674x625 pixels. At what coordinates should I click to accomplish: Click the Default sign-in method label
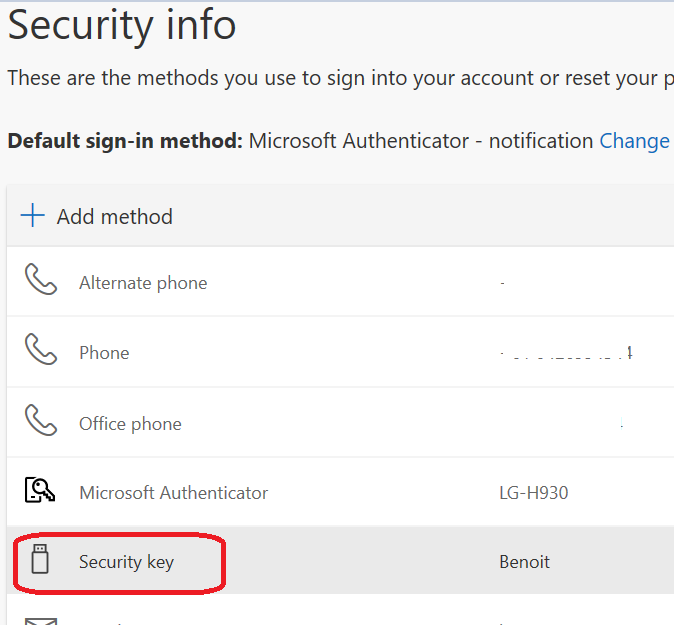pyautogui.click(x=125, y=141)
